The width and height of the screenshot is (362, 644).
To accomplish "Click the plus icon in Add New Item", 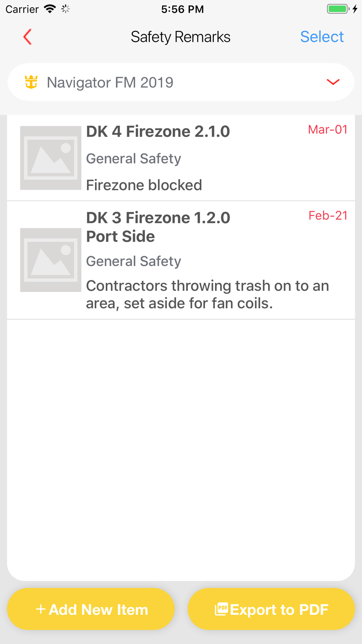I will tap(41, 609).
